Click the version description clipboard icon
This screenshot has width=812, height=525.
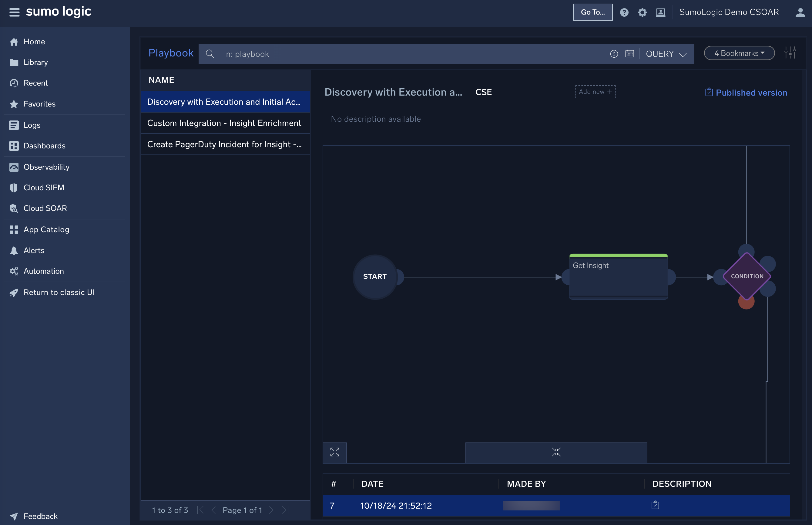pos(655,505)
